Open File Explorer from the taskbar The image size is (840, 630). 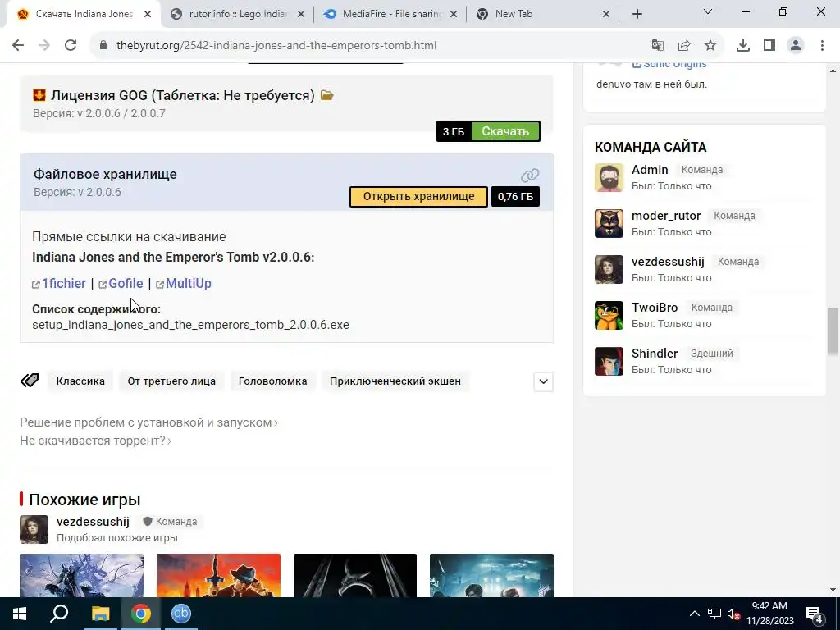[100, 614]
